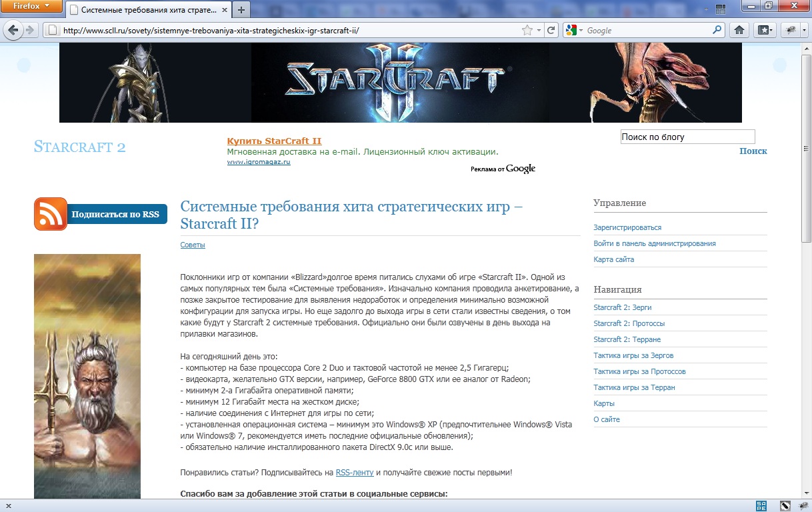Select the Системные требования browser tab
812x512 pixels.
pos(148,10)
